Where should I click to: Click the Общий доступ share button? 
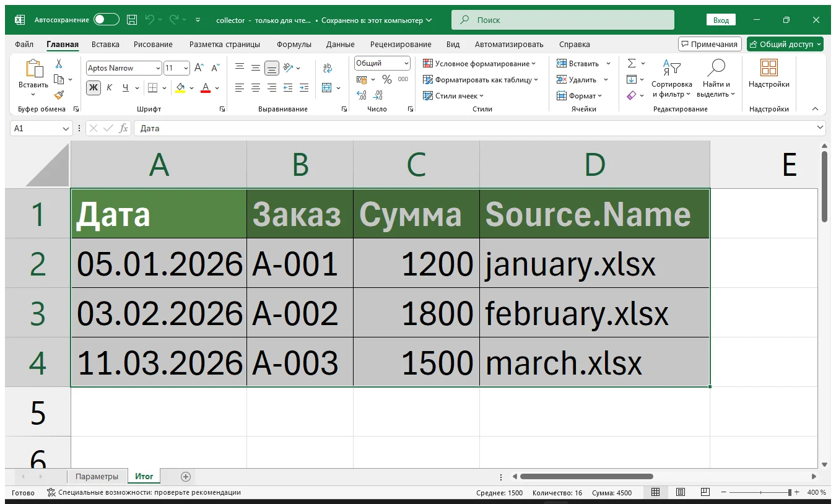pos(785,44)
